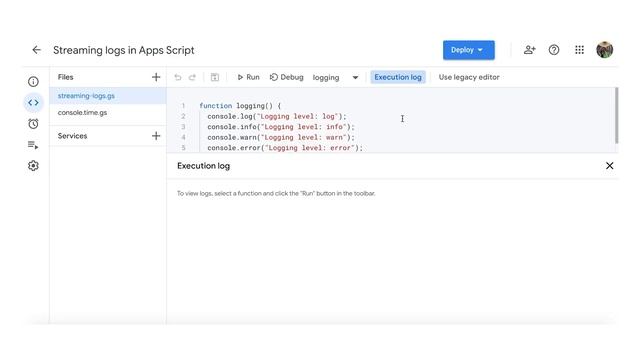Open the Deploy dropdown button

click(469, 50)
